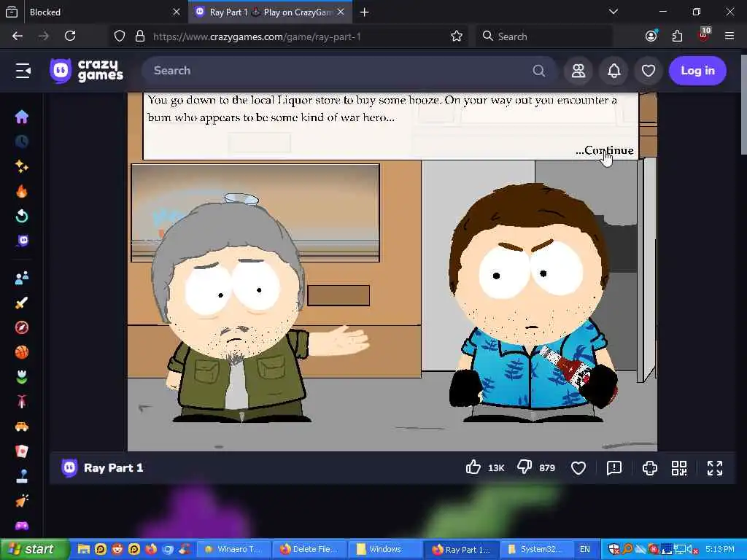Open Card games category icon
The width and height of the screenshot is (747, 560).
(x=21, y=451)
